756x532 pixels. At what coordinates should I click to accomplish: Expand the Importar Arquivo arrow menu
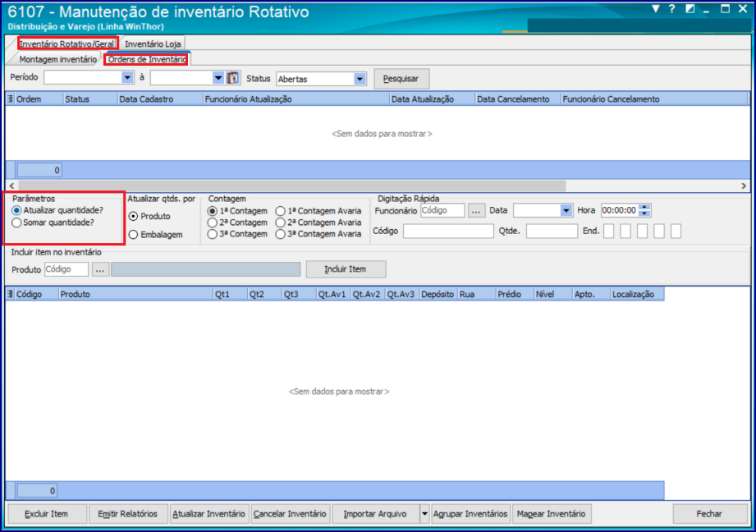[x=424, y=514]
